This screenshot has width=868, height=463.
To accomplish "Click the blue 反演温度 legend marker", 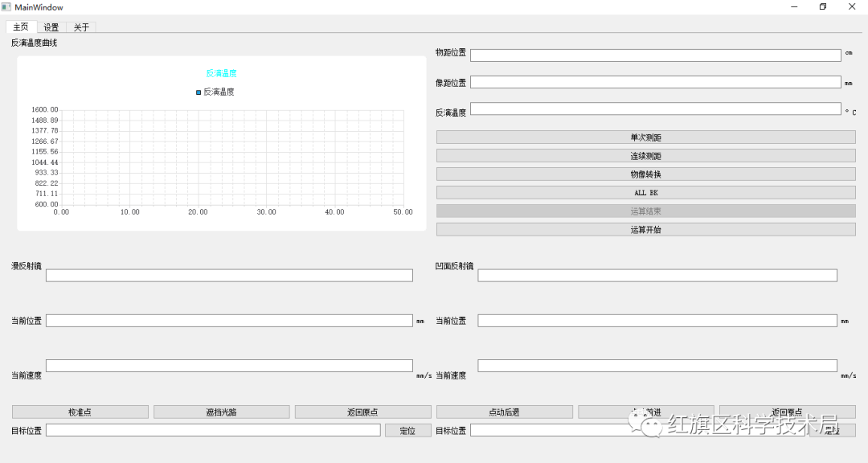I will click(x=199, y=92).
